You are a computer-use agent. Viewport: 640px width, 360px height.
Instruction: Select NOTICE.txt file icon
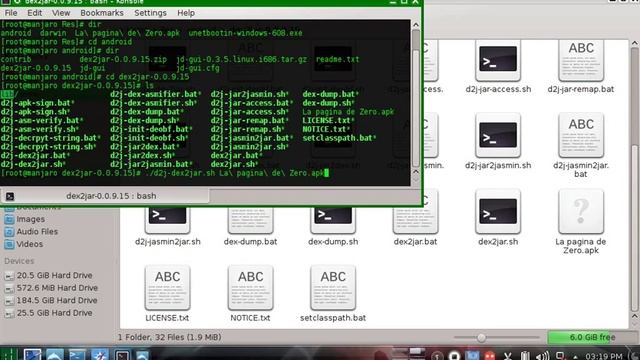click(x=250, y=288)
